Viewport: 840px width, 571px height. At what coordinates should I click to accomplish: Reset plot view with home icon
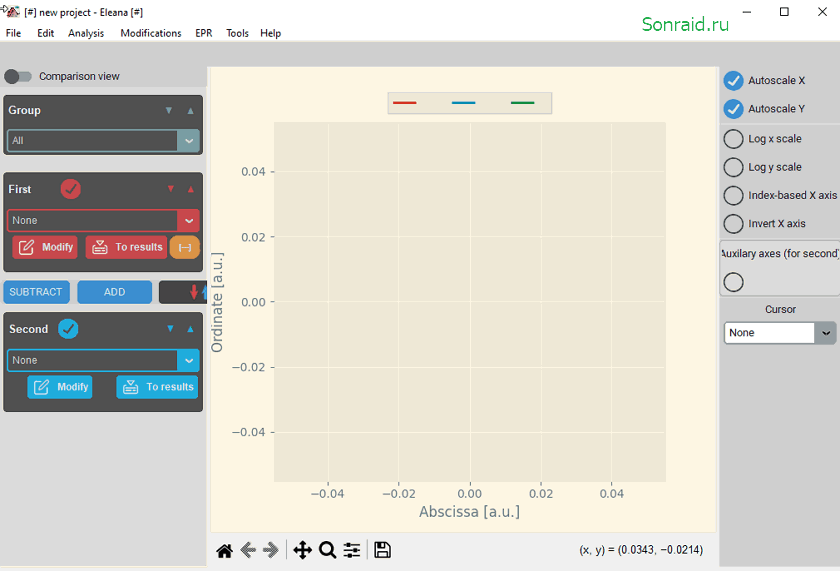point(224,550)
